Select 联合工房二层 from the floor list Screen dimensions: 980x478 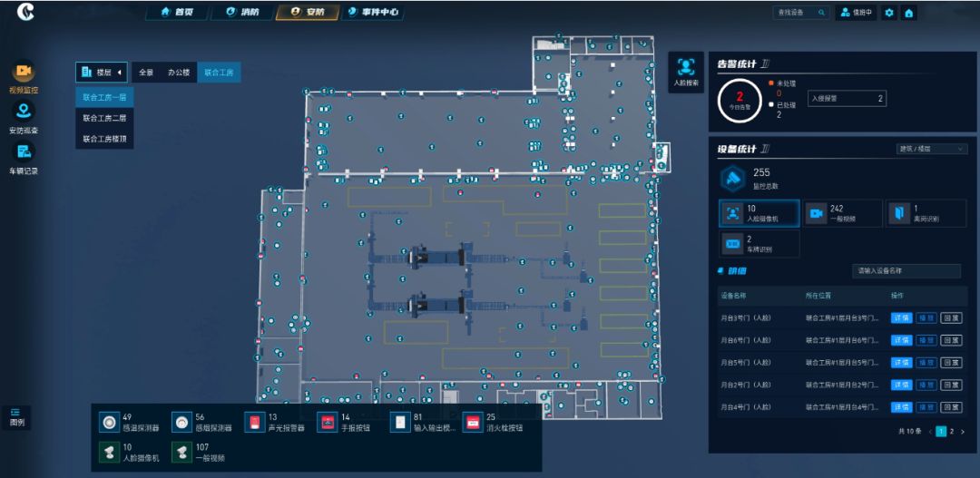pyautogui.click(x=104, y=118)
